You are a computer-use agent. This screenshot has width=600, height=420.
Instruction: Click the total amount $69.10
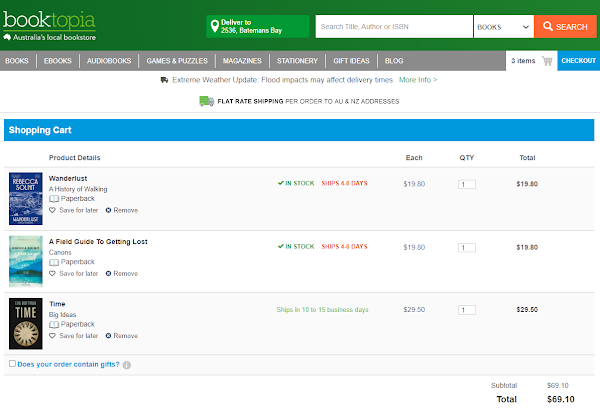pyautogui.click(x=561, y=399)
